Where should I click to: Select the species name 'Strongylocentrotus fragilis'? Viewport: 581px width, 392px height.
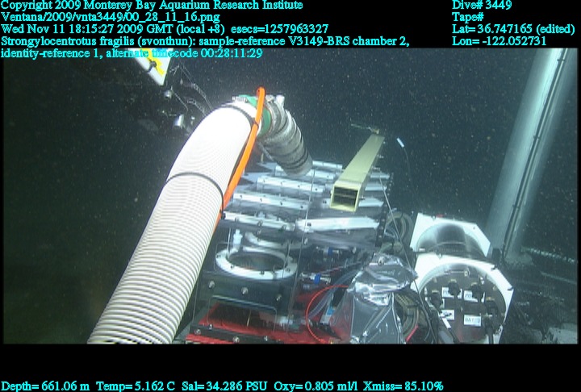(x=68, y=41)
